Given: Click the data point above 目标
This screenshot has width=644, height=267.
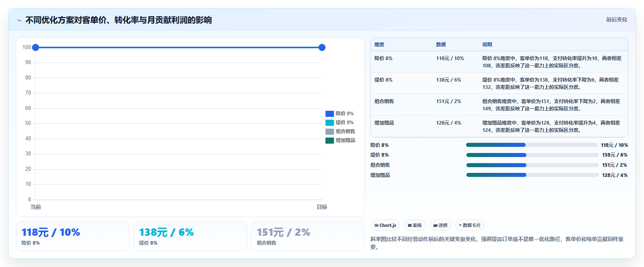Looking at the screenshot, I should [x=322, y=47].
